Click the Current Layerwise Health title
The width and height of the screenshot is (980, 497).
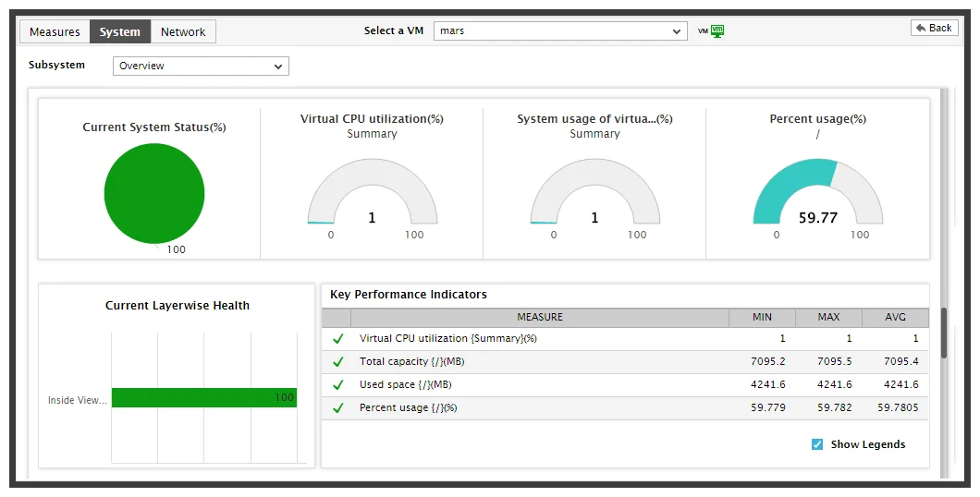pos(178,306)
